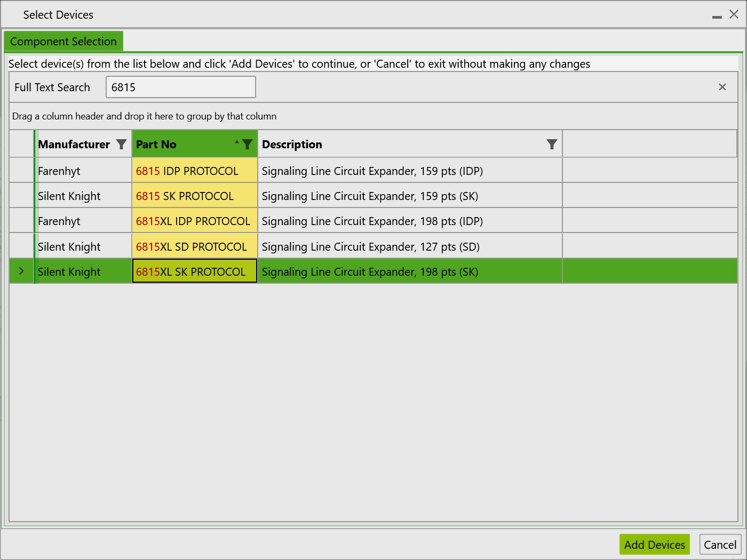Click Silent Knight in the 6815XL SK row

tap(69, 272)
